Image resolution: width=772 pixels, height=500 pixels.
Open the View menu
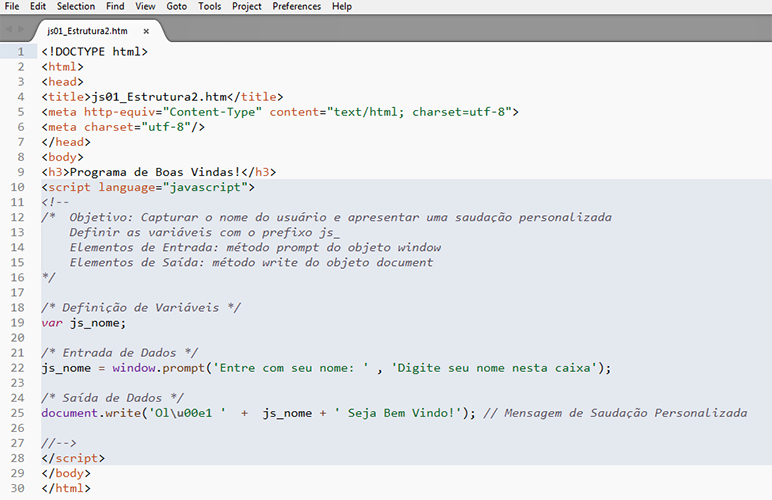point(145,6)
